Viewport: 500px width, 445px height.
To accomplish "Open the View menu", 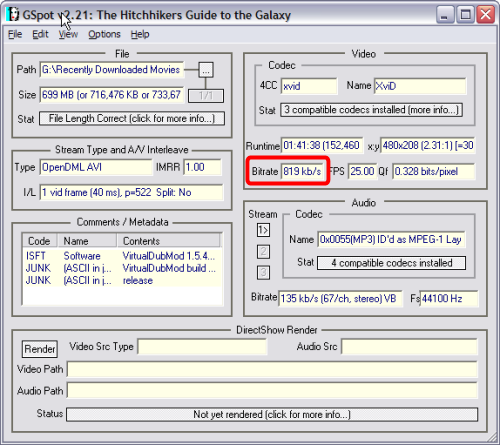I will click(68, 34).
